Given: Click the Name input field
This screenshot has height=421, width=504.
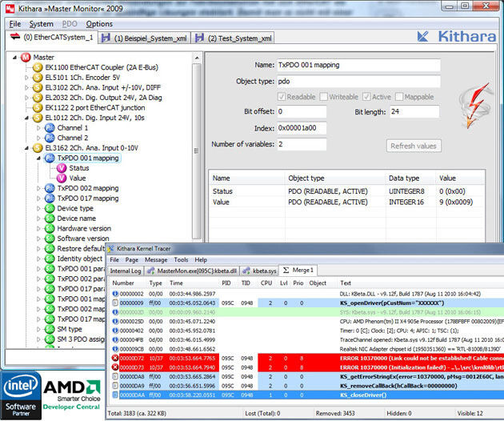Looking at the screenshot, I should pos(358,66).
